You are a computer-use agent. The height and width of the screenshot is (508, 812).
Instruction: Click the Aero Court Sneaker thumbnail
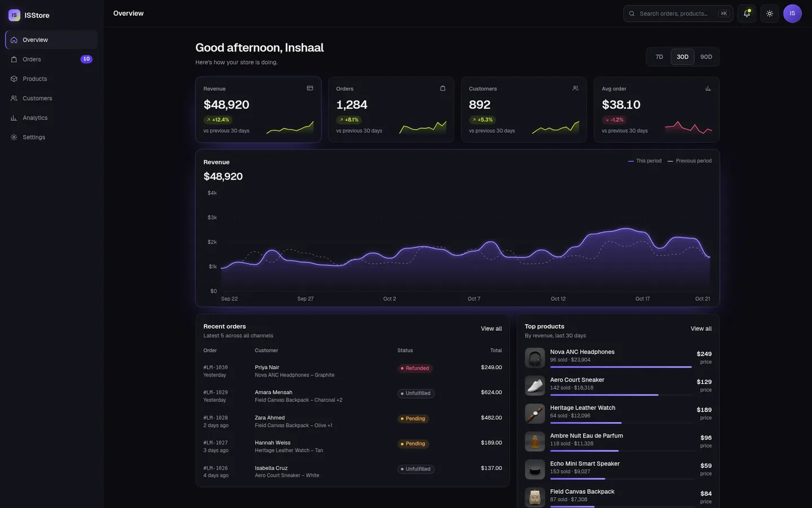(x=535, y=386)
